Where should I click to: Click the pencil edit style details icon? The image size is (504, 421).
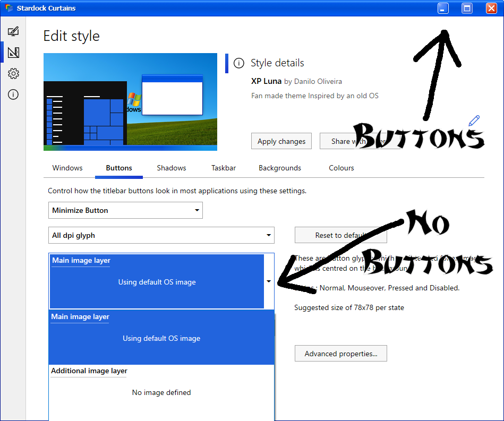pos(474,121)
